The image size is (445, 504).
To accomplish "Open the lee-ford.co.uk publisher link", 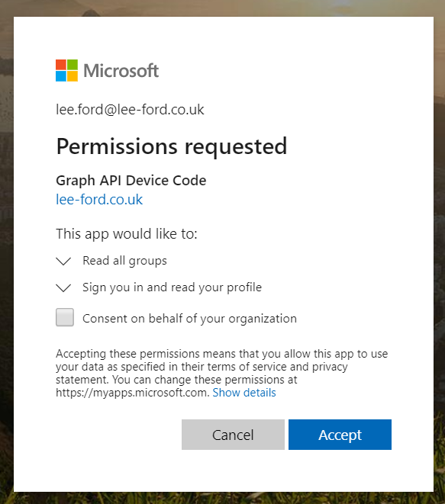I will [x=99, y=199].
